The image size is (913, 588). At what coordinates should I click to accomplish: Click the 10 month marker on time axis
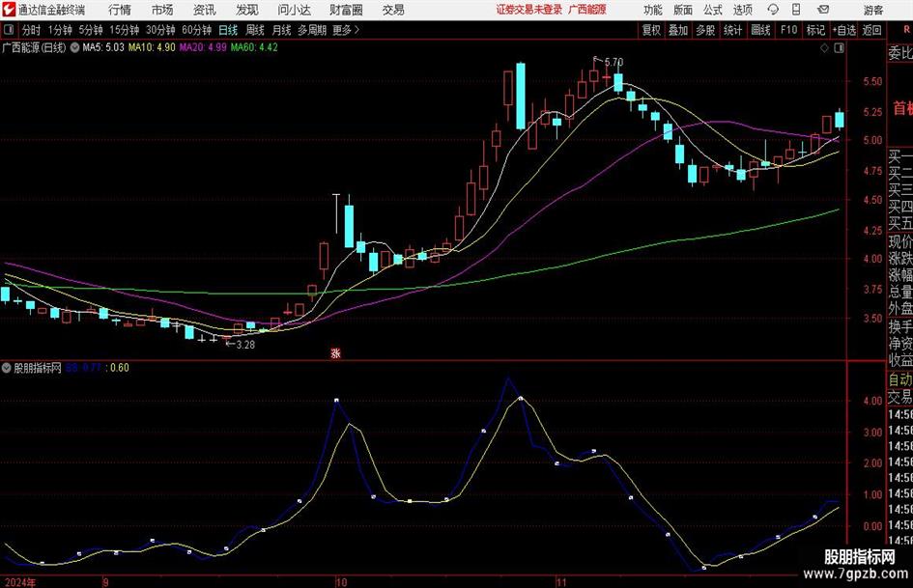click(341, 582)
